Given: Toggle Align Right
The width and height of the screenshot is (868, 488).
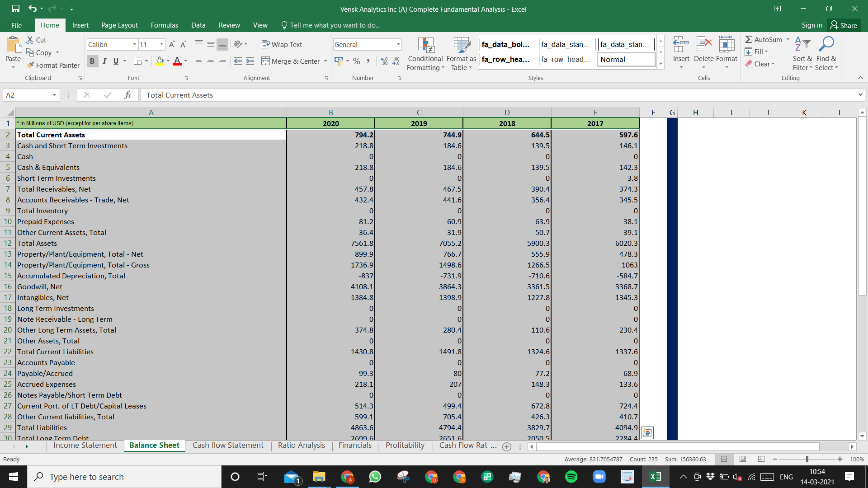Looking at the screenshot, I should coord(222,61).
